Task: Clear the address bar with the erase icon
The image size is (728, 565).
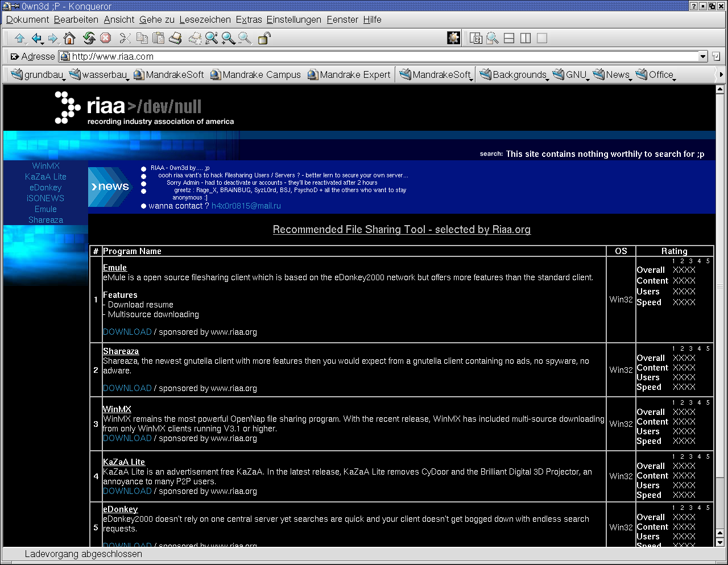Action: coord(14,56)
